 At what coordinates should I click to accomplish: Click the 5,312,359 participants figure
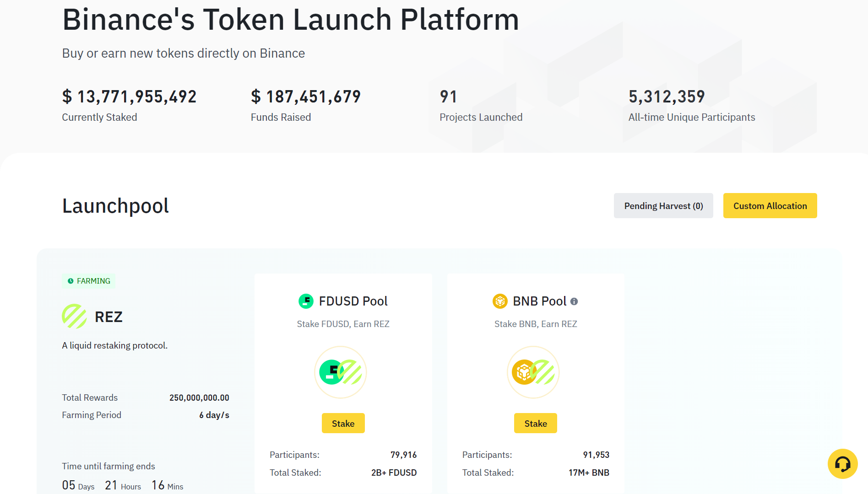tap(667, 97)
